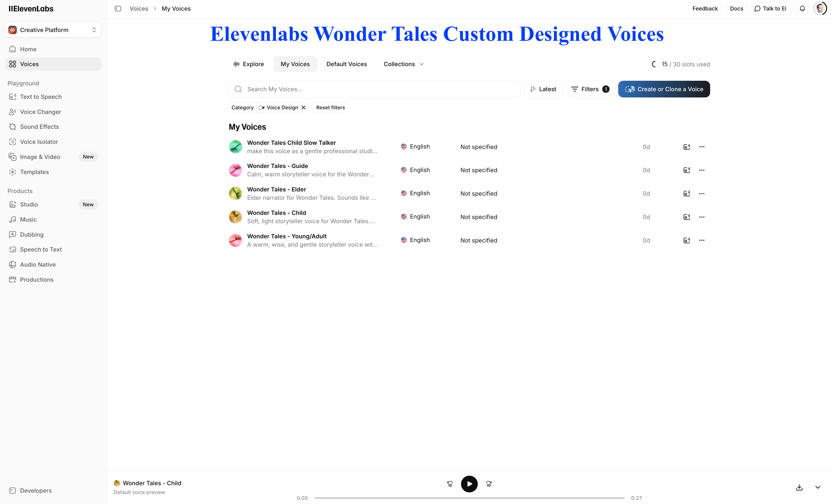832x504 pixels.
Task: Open Sound Effects in the sidebar
Action: pos(39,127)
